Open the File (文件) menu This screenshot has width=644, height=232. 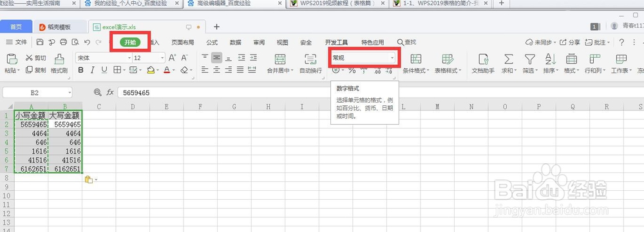(x=17, y=42)
